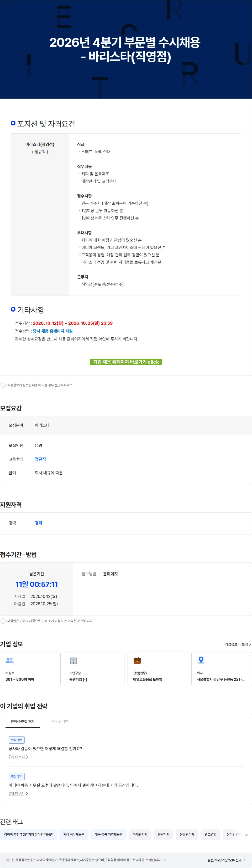Image resolution: width=252 pixels, height=868 pixels.
Task: Click the chevron after 2개 더보기
Action: [x=27, y=793]
